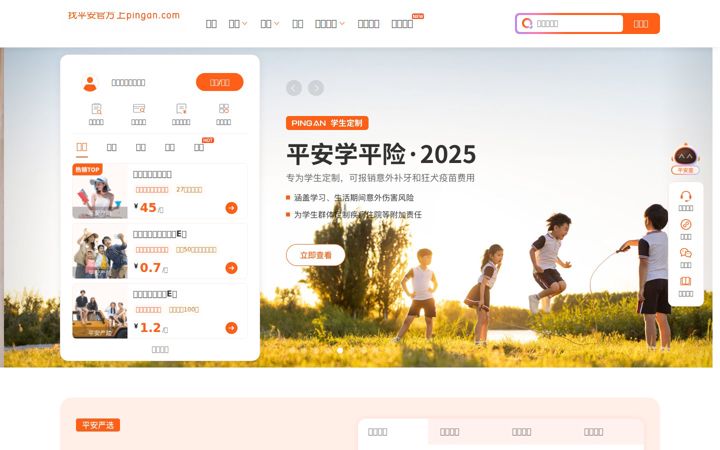The height and width of the screenshot is (450, 720).
Task: Click the product title in the ¥0.7 row
Action: [160, 234]
